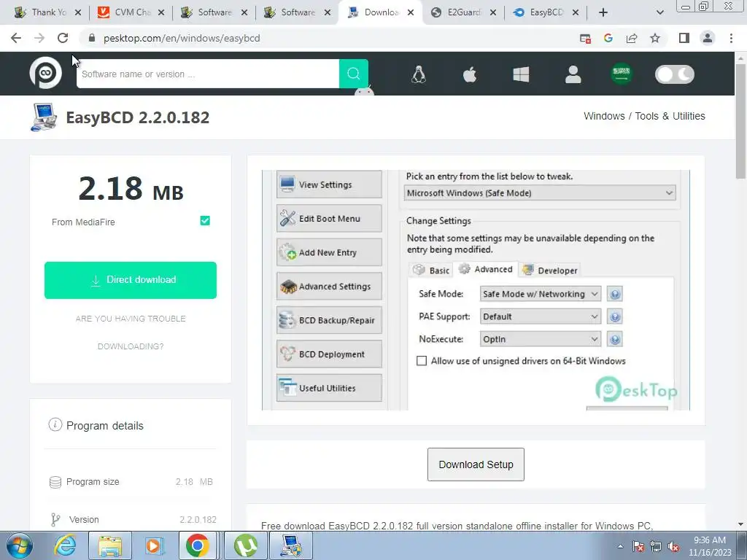Click the green search magnifier button
Image resolution: width=747 pixels, height=560 pixels.
(x=354, y=74)
